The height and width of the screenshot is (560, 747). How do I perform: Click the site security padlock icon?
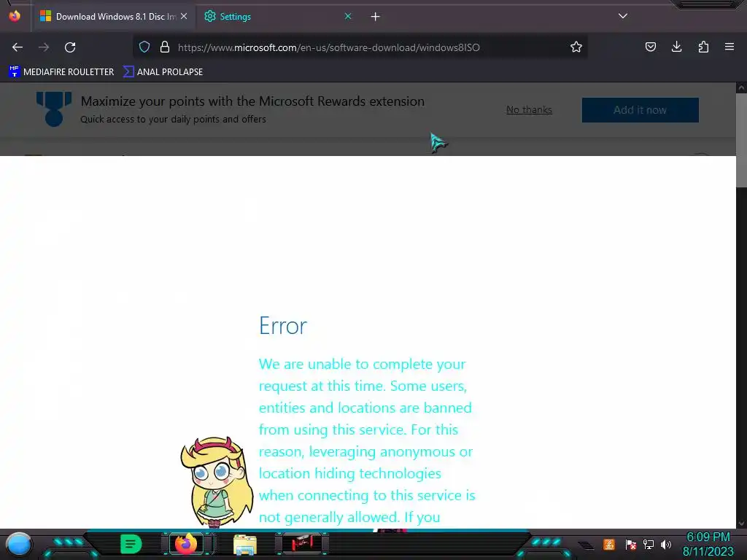click(x=165, y=47)
